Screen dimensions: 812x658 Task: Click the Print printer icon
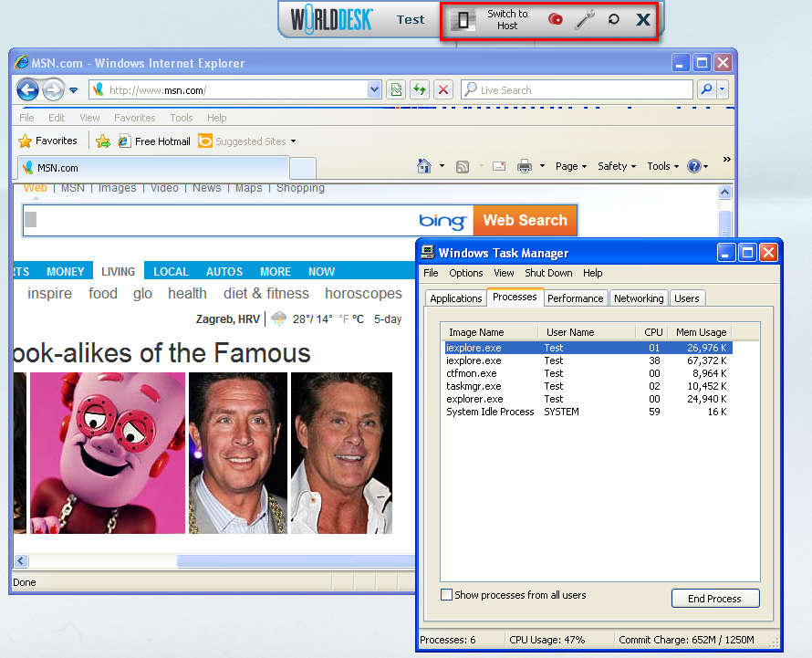pyautogui.click(x=525, y=166)
